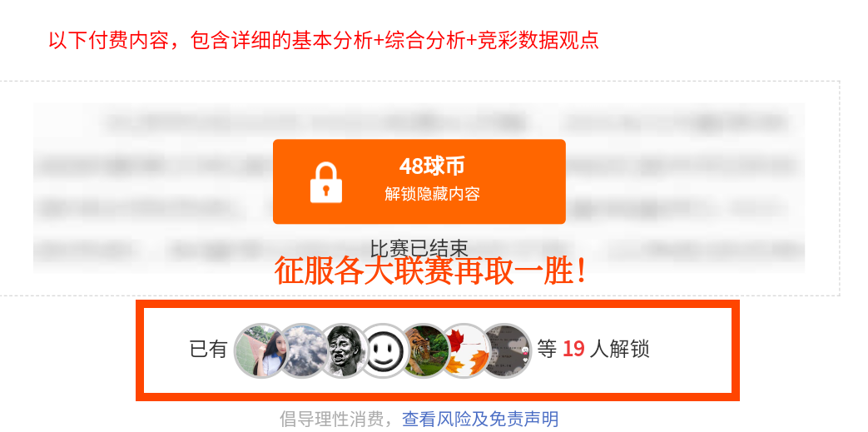Click the 比赛已结束 status text
Viewport: 868px width, 432px height.
(419, 247)
